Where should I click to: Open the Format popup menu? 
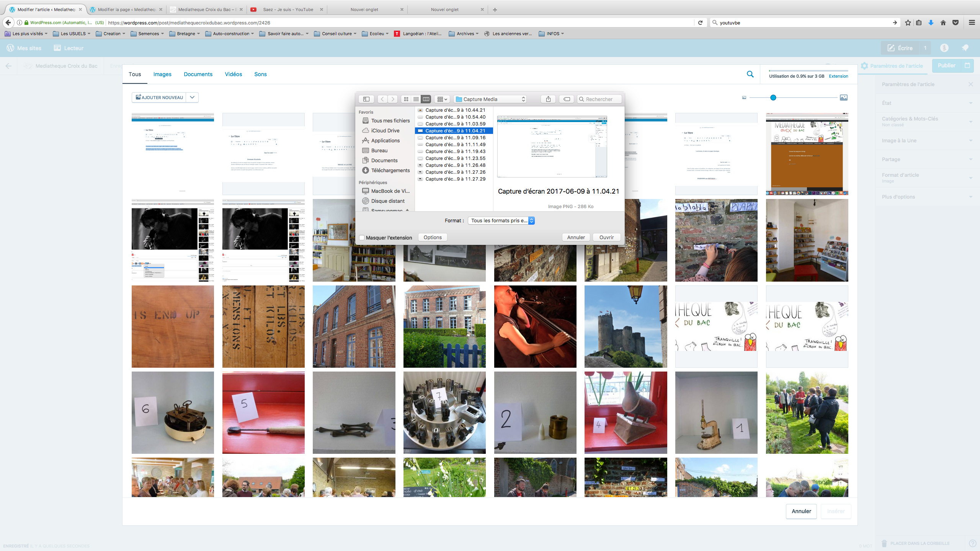(501, 220)
